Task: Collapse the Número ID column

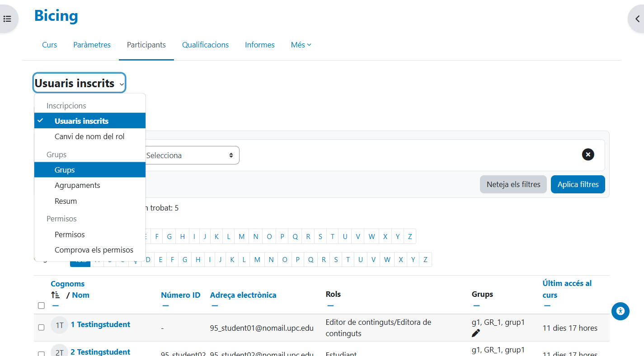Action: coord(165,306)
